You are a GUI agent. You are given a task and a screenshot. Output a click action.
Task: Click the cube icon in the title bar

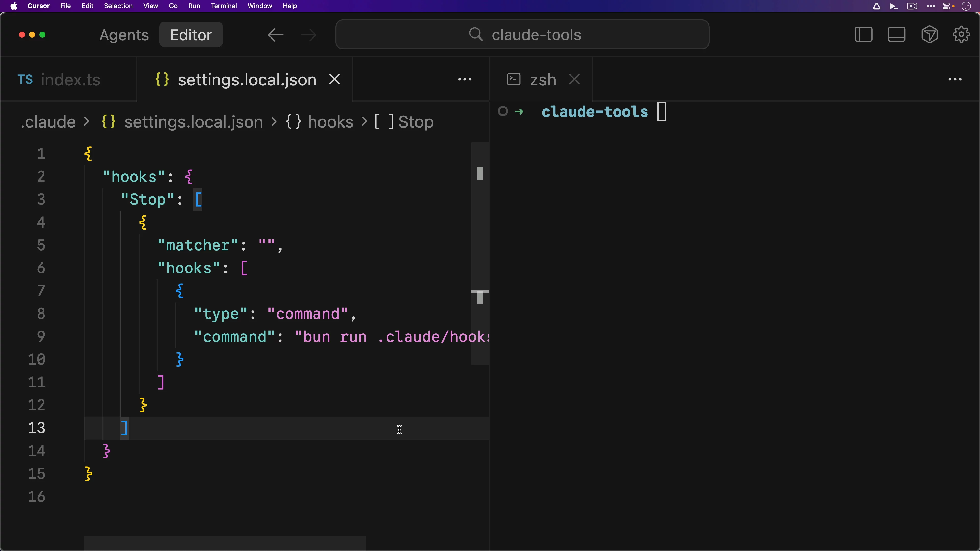coord(929,35)
